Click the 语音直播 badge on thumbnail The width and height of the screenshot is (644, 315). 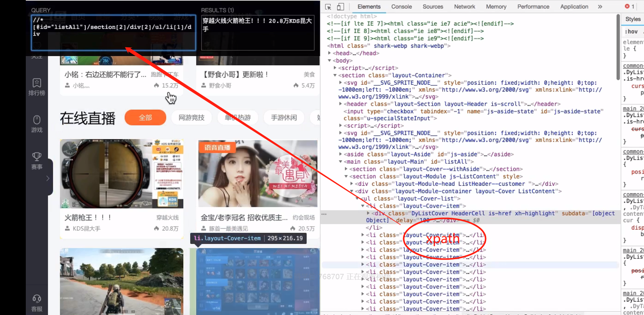click(217, 147)
